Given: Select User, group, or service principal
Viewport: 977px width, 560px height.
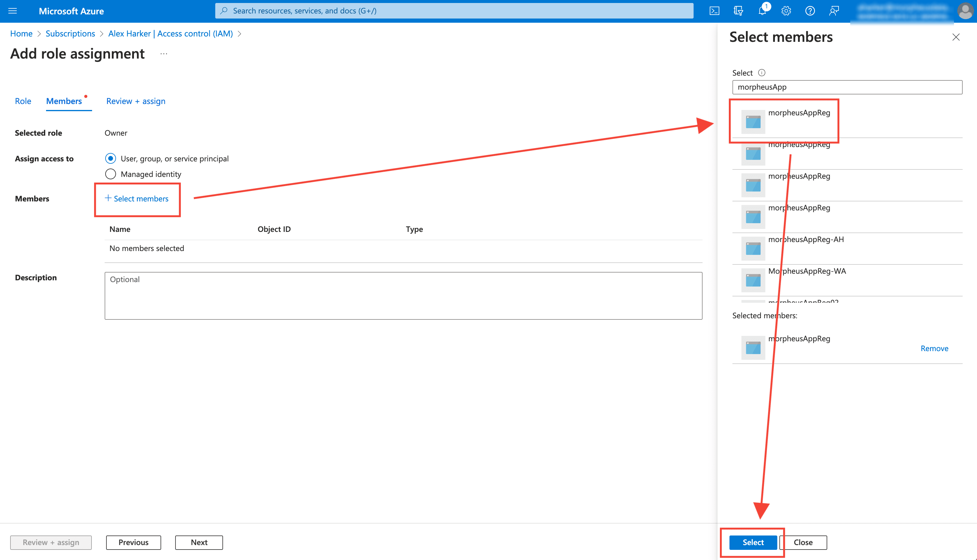Looking at the screenshot, I should coord(110,158).
